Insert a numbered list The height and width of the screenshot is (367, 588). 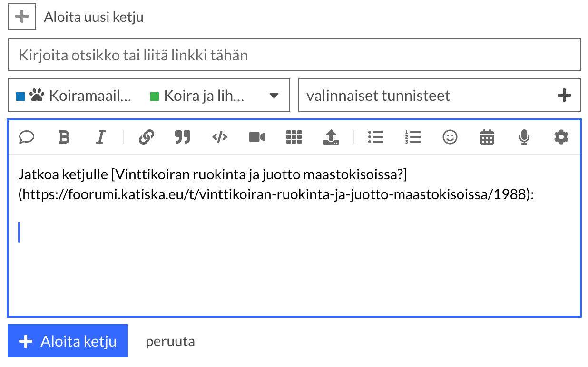tap(413, 137)
